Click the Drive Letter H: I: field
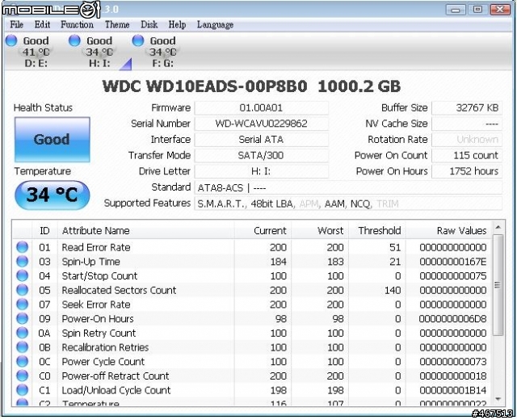The width and height of the screenshot is (517, 420). pos(261,171)
